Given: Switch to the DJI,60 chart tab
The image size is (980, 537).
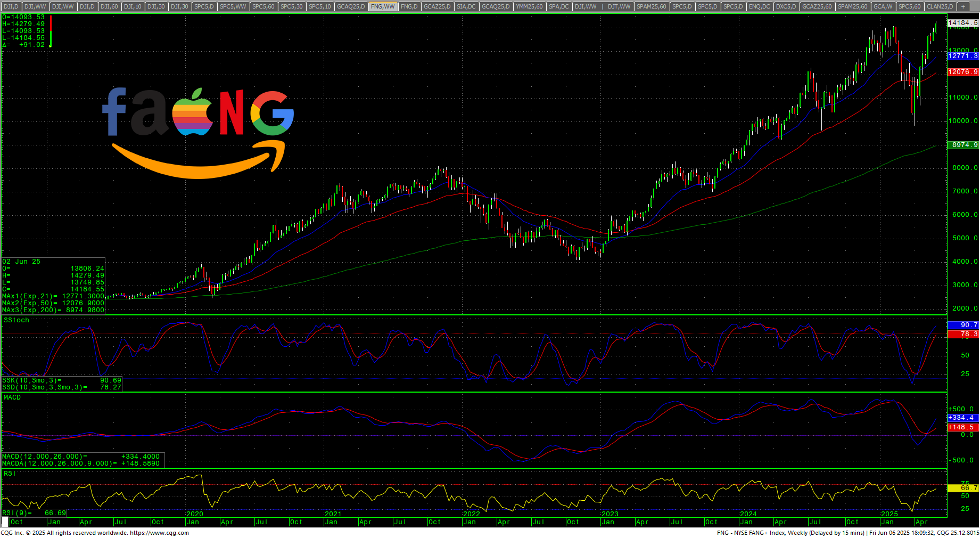Looking at the screenshot, I should pyautogui.click(x=109, y=6).
